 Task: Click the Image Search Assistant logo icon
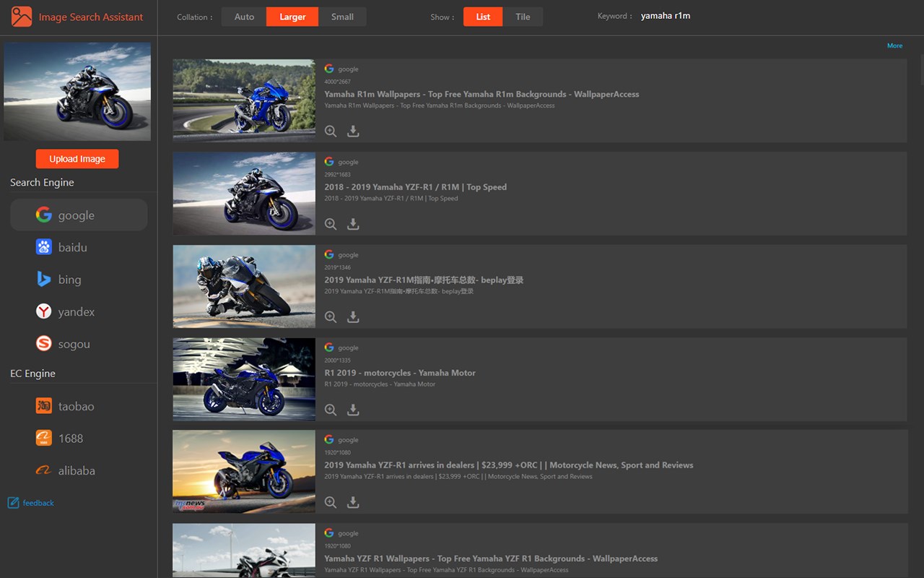(x=22, y=17)
